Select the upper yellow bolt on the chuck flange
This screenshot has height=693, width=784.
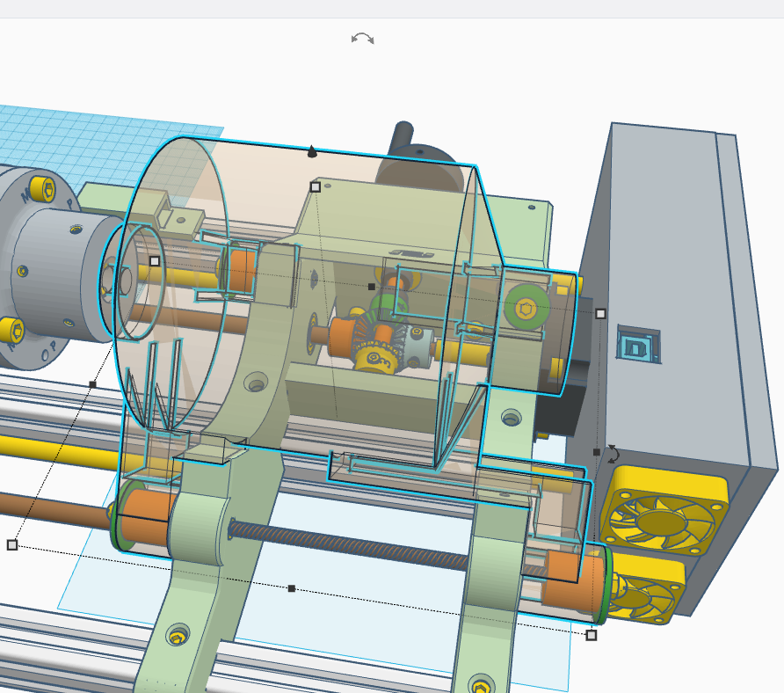click(42, 189)
